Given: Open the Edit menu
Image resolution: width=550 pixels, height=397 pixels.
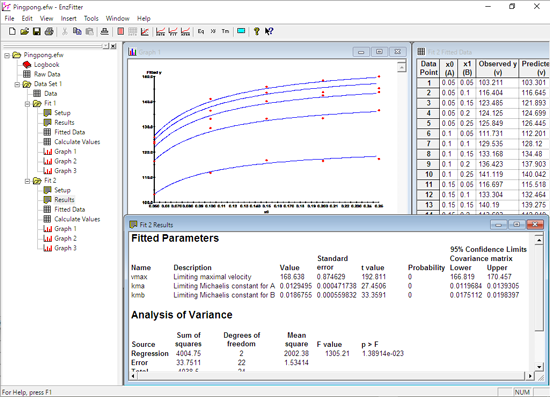Looking at the screenshot, I should [x=27, y=19].
